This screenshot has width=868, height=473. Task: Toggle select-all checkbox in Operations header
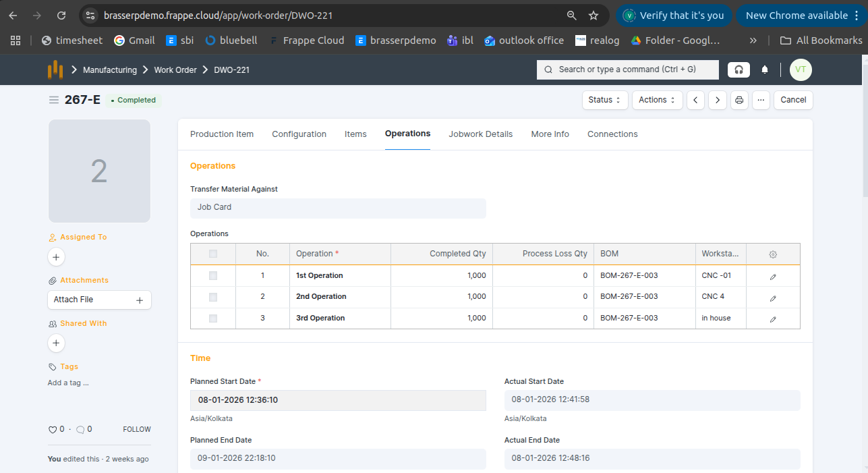(x=213, y=254)
